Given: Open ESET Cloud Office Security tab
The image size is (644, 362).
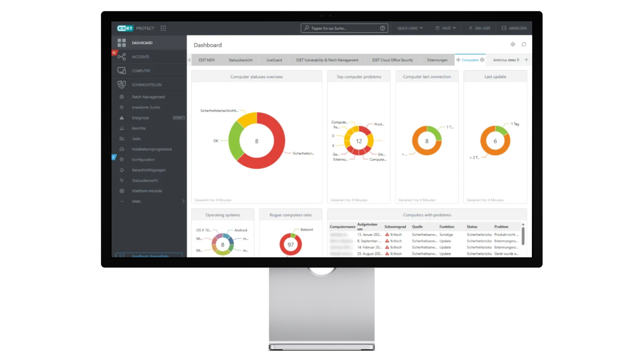Looking at the screenshot, I should pos(392,60).
